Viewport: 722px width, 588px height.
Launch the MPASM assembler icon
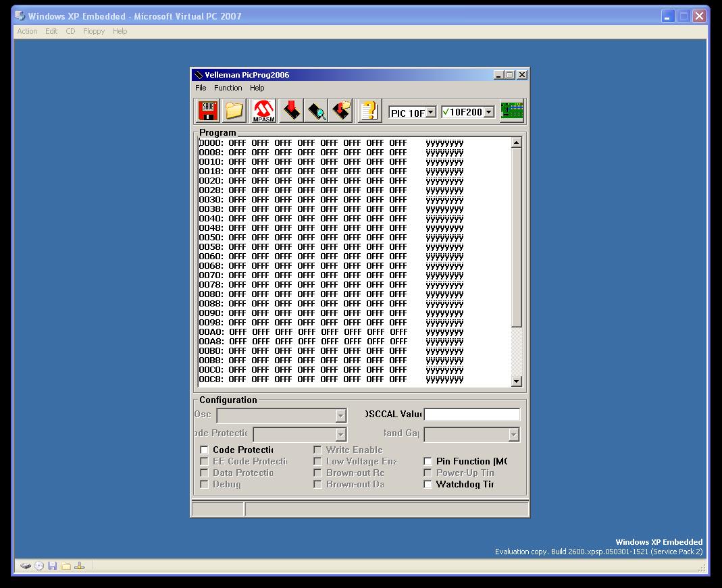tap(264, 111)
